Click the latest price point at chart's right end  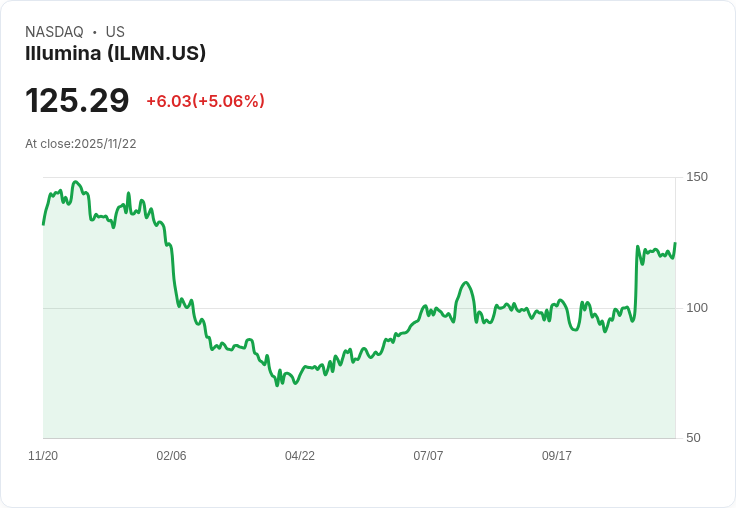[x=675, y=243]
